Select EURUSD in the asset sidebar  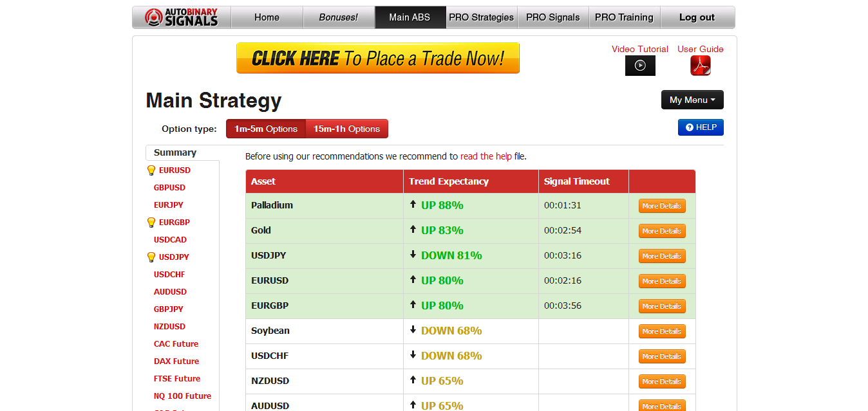(175, 170)
